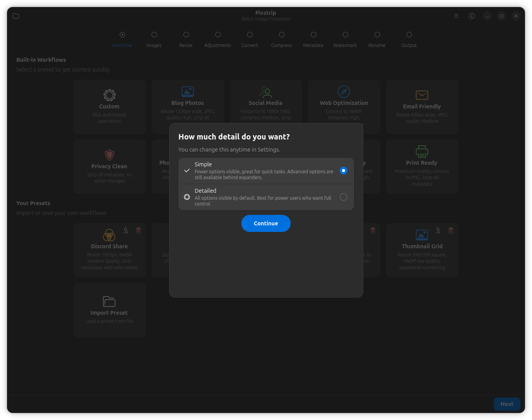Pick the Print Ready printer icon
Viewport: 532px width, 420px height.
422,152
